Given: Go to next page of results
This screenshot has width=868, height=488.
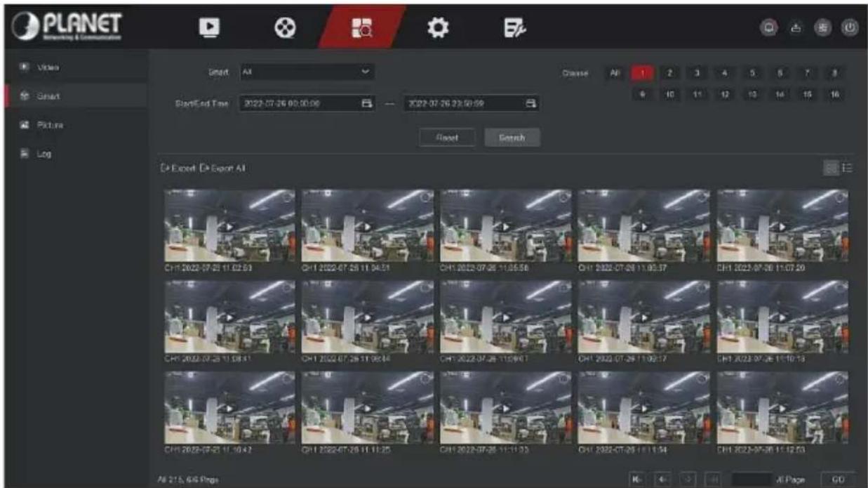Looking at the screenshot, I should pyautogui.click(x=686, y=479).
